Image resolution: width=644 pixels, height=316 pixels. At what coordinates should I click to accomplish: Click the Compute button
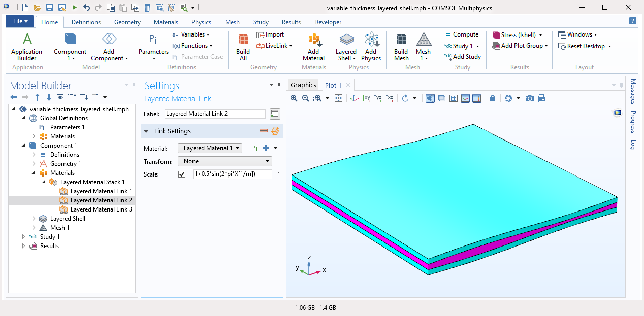pos(462,34)
